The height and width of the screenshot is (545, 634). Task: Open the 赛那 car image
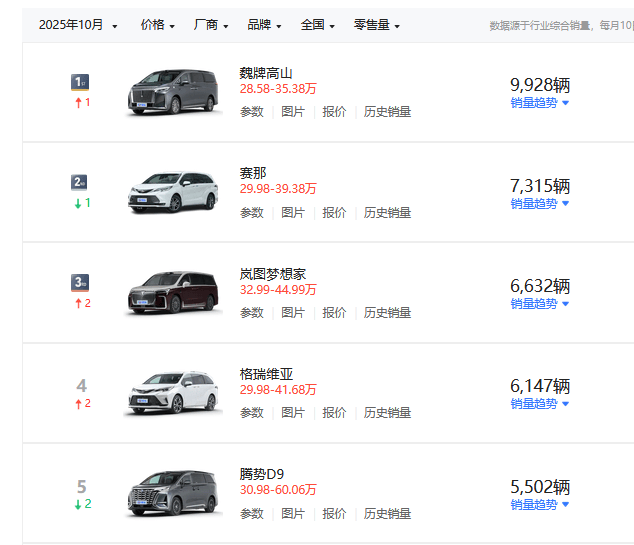click(173, 192)
